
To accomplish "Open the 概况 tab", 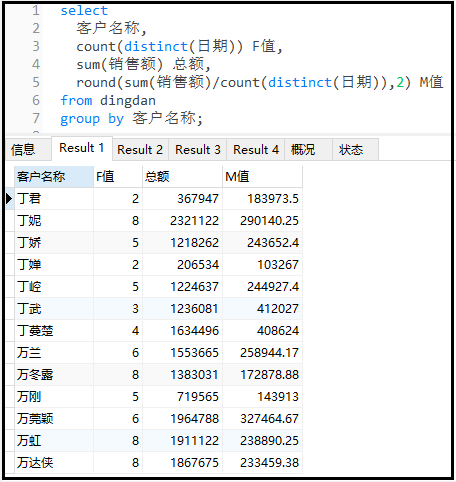I will point(308,150).
